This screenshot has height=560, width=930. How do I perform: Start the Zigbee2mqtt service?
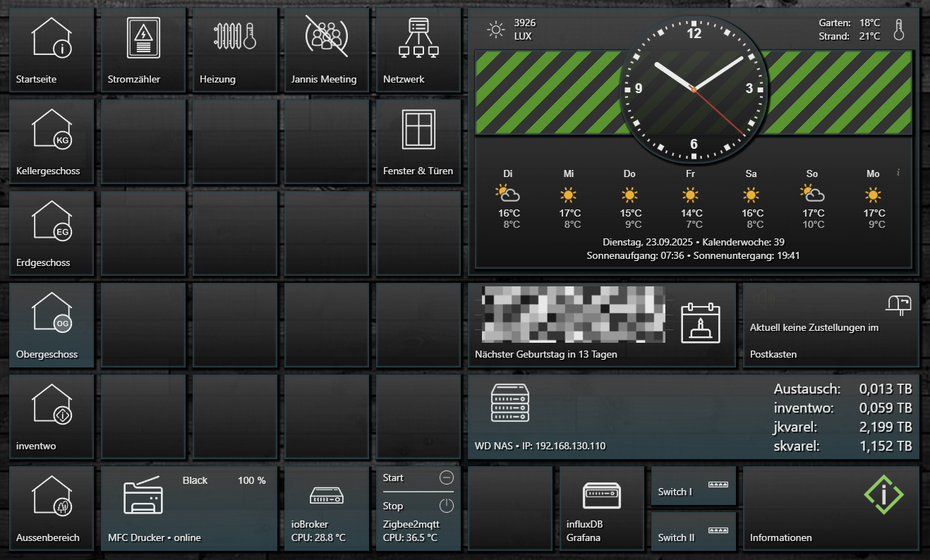tap(418, 477)
